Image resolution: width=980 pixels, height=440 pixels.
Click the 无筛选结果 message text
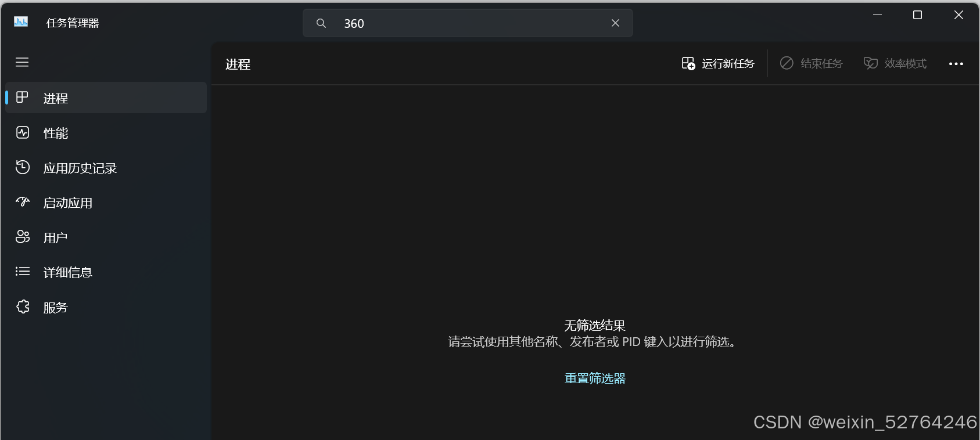click(595, 326)
